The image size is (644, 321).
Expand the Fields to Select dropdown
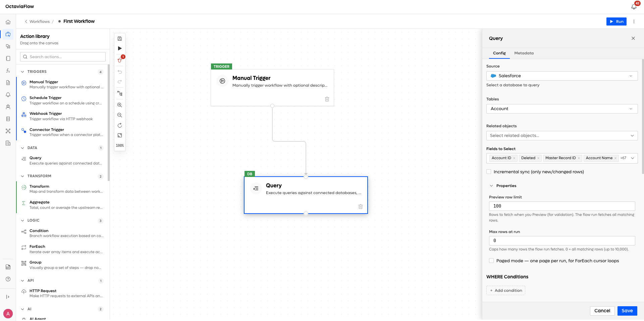(633, 158)
